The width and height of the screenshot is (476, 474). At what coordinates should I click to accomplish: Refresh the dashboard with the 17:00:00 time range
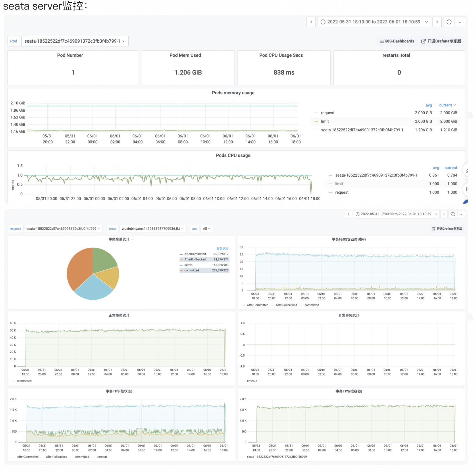[453, 214]
